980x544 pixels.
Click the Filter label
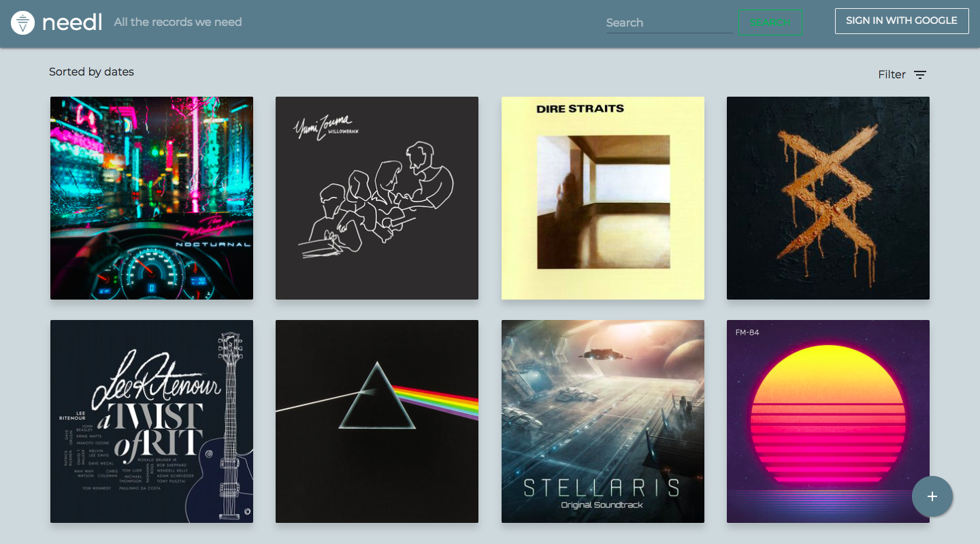[892, 75]
